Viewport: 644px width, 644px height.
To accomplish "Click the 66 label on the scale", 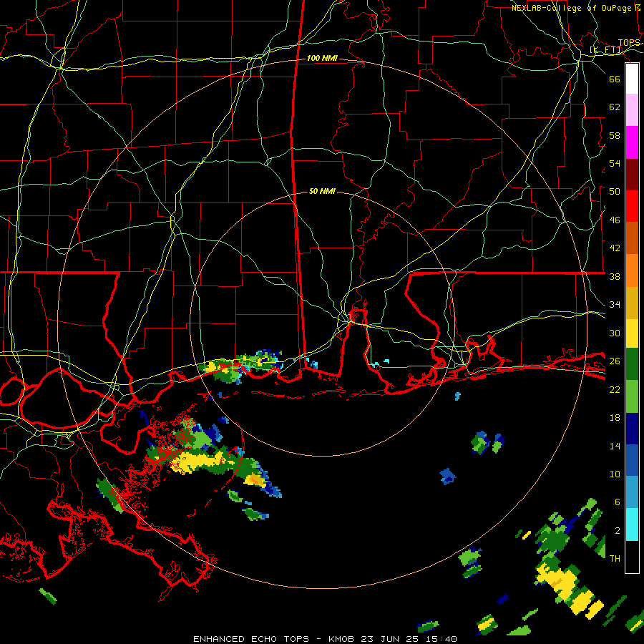I will (615, 79).
